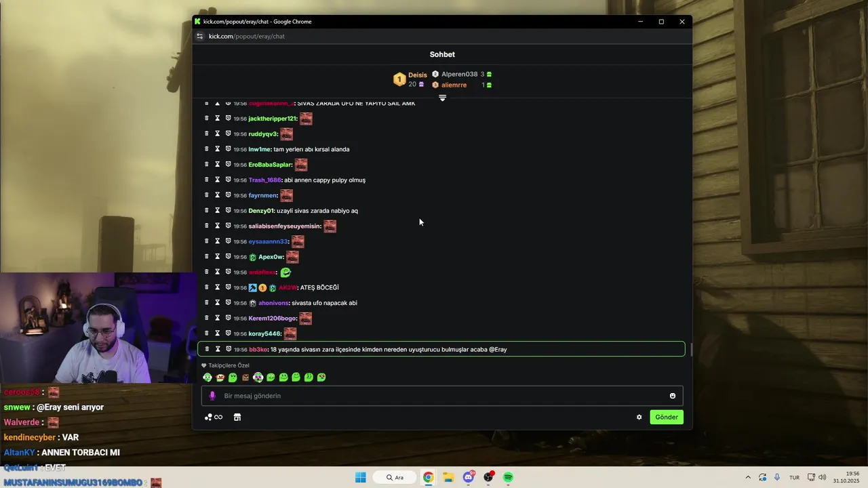Click 'tam yerleri abi kırsal alanda' message
Viewport: 868px width, 488px height.
[311, 149]
